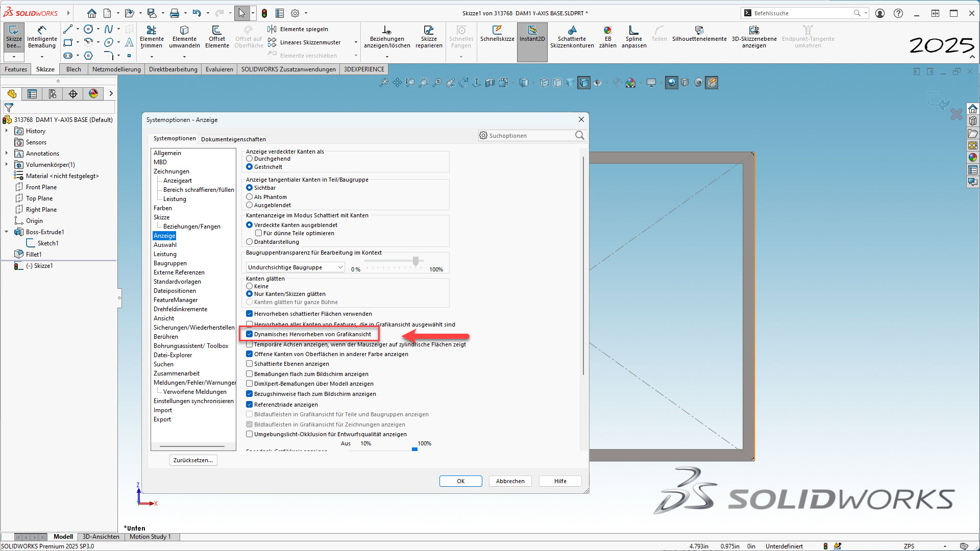The width and height of the screenshot is (980, 551).
Task: Open the Motion Study 1 tab
Action: [150, 537]
